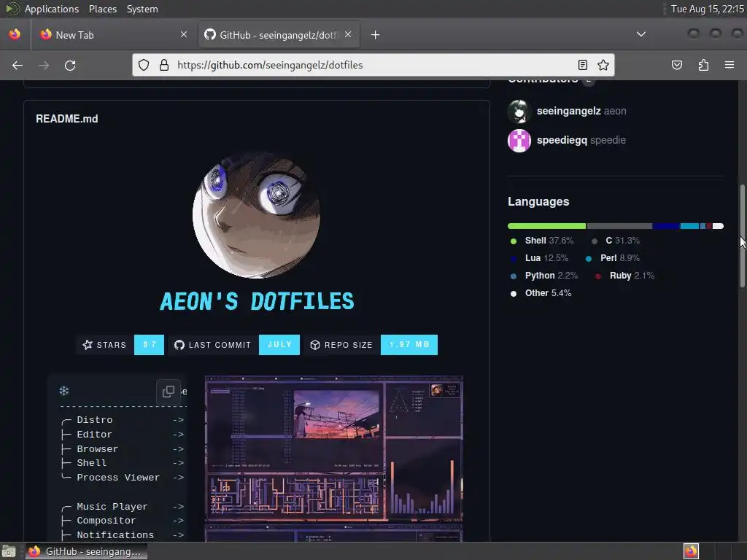
Task: Open the tracking protection shield icon
Action: (144, 65)
